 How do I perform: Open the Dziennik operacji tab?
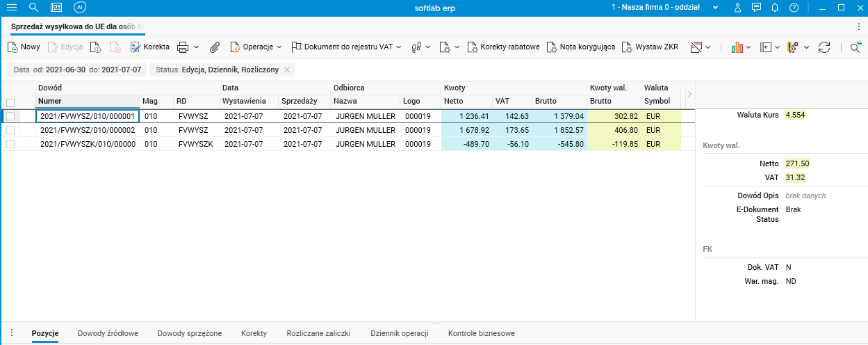pos(400,333)
